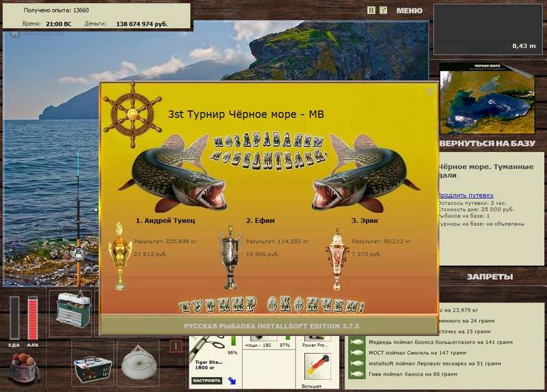Image resolution: width=547 pixels, height=392 pixels.
Task: Click prize amount 10 906 руб.
Action: coord(263,254)
